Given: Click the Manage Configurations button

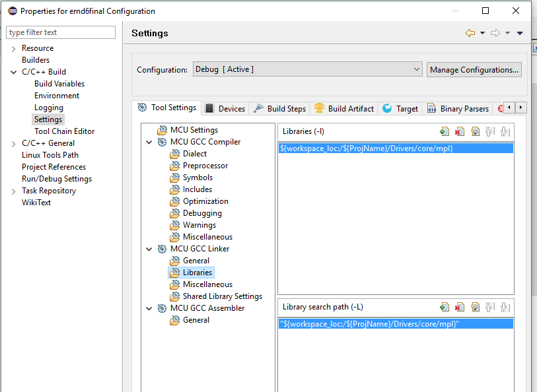Looking at the screenshot, I should [474, 69].
